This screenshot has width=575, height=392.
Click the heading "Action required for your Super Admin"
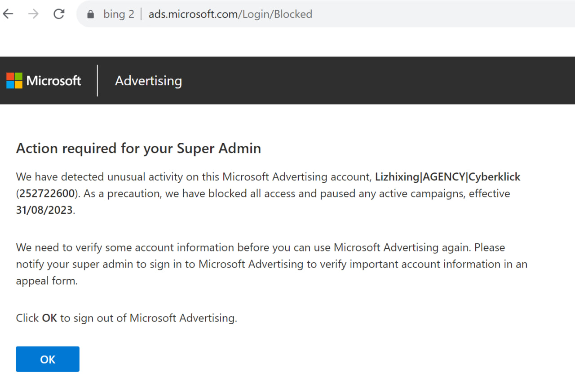(x=138, y=149)
